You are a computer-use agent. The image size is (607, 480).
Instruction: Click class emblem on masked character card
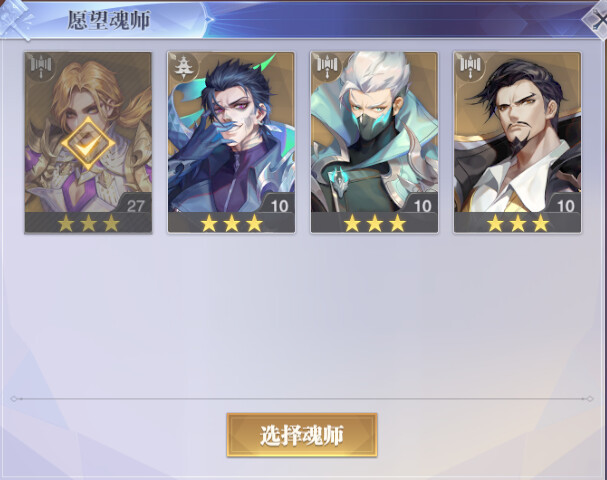point(327,67)
